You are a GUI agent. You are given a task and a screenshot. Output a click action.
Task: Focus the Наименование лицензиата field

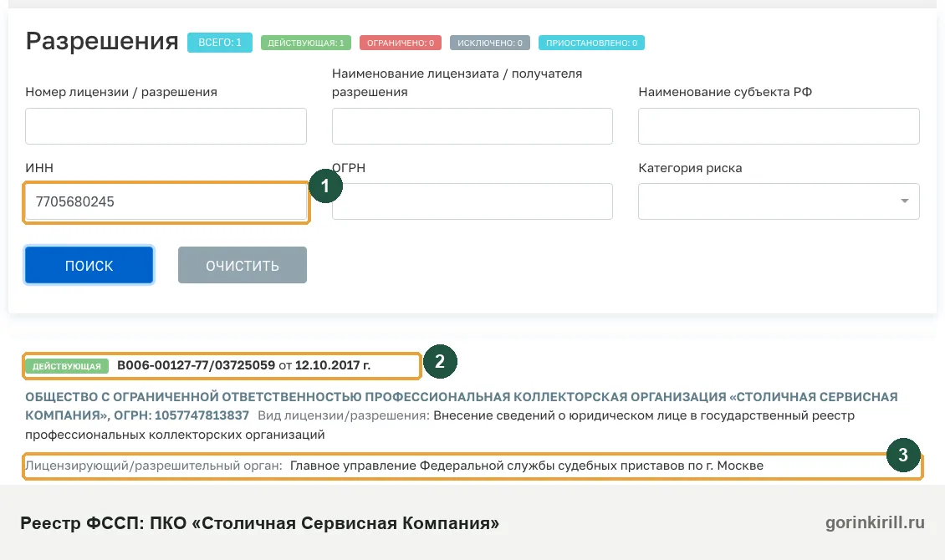tap(472, 126)
